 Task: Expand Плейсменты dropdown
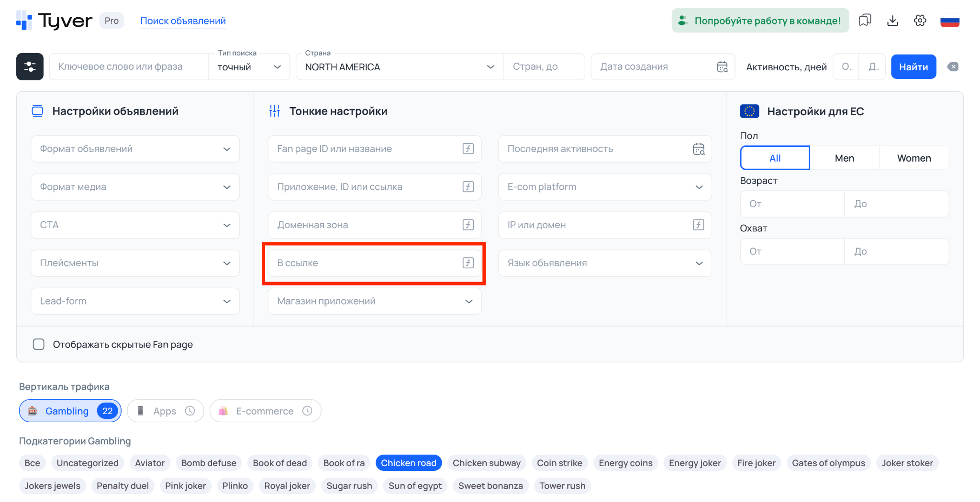click(135, 263)
